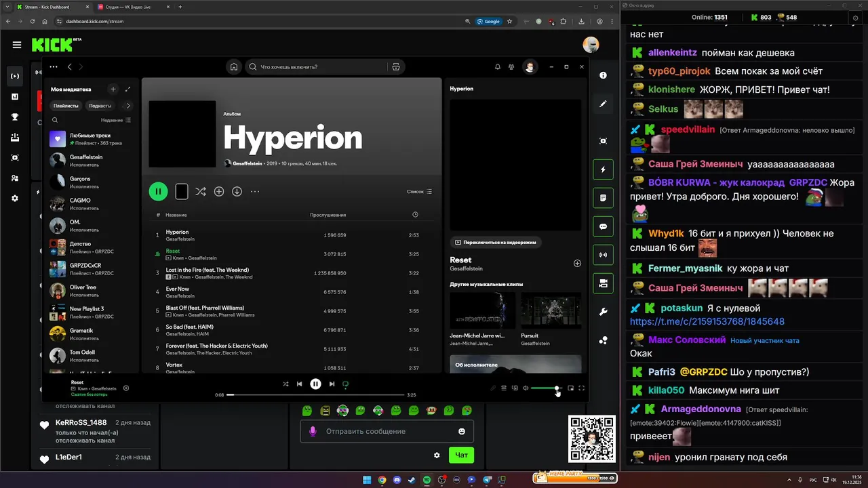Create new playlist with plus in Моя медиатека

tap(113, 89)
